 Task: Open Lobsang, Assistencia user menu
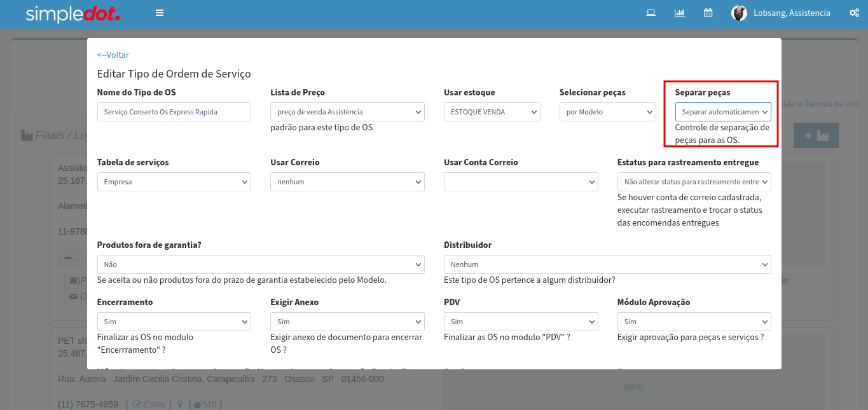(792, 13)
